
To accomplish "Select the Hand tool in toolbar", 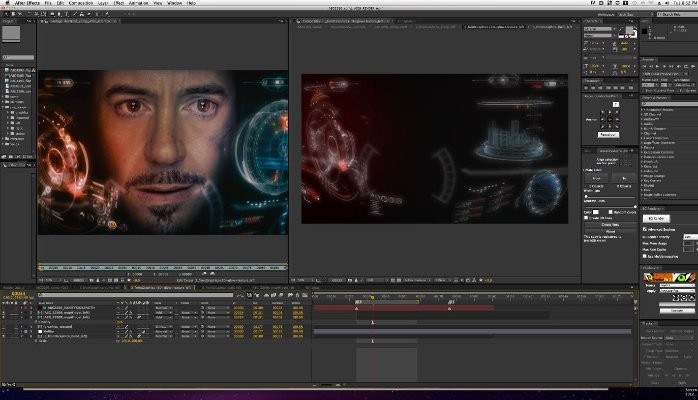I will [x=15, y=15].
